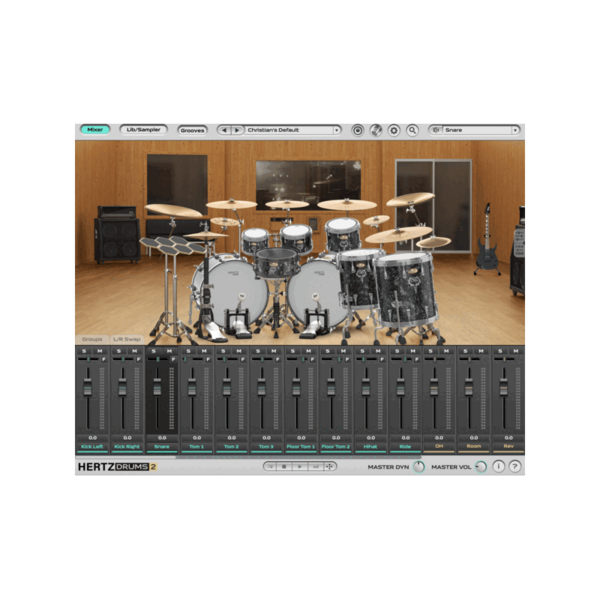Click the Groups tab above the mixer
The width and height of the screenshot is (600, 600).
point(92,339)
